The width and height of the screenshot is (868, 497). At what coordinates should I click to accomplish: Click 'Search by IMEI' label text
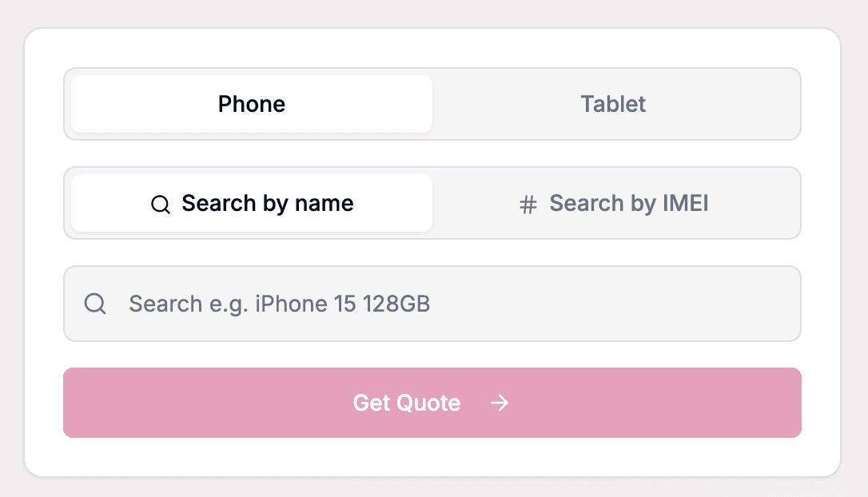[629, 204]
